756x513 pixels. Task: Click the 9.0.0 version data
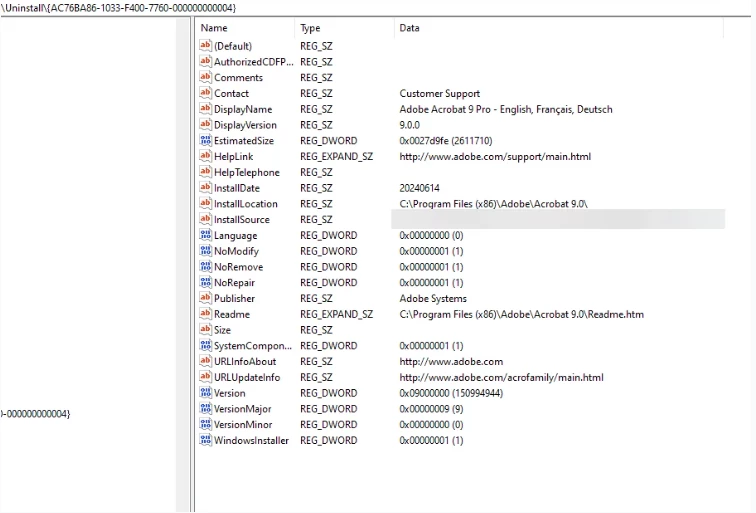[x=409, y=125]
